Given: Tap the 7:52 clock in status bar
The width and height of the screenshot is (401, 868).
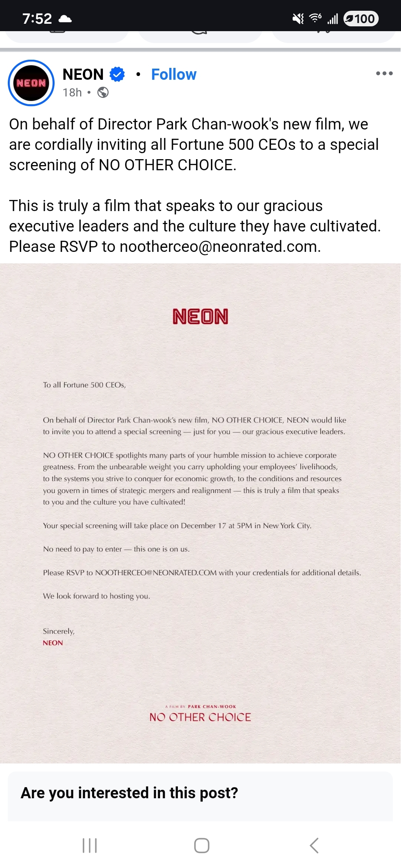Looking at the screenshot, I should click(37, 19).
